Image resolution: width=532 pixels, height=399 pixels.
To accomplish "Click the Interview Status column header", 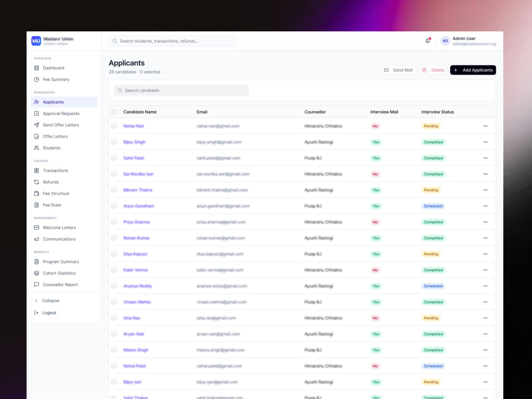I will coord(437,112).
